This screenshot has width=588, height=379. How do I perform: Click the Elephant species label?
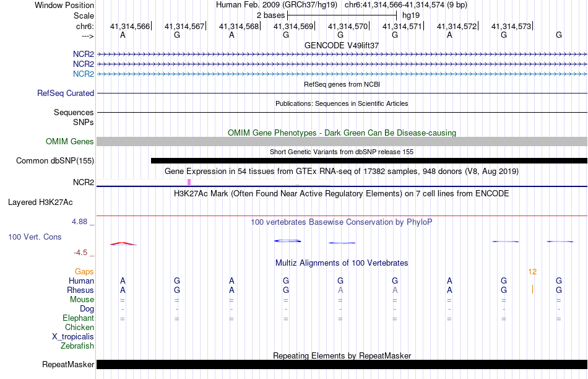point(79,318)
